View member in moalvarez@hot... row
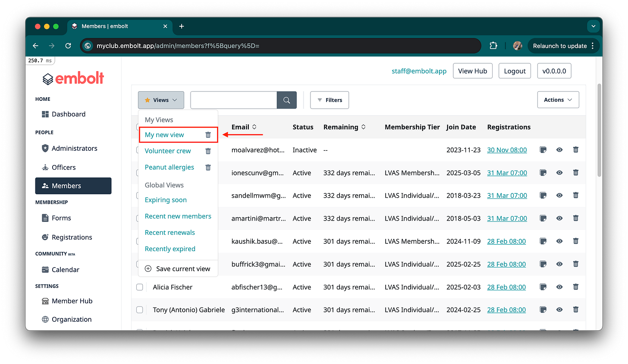This screenshot has width=628, height=364. [x=559, y=150]
